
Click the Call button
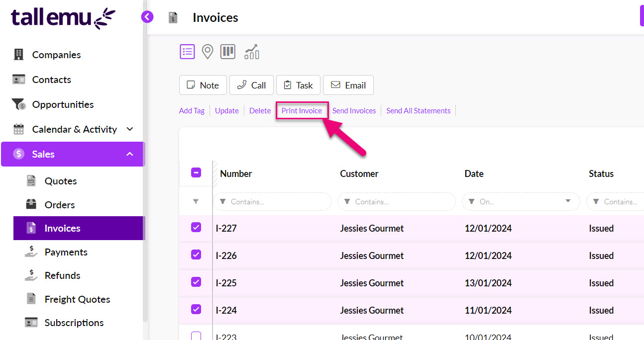click(x=251, y=85)
